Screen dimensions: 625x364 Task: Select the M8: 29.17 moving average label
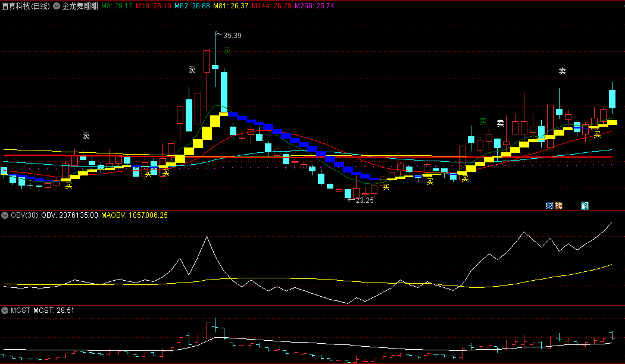(x=117, y=6)
